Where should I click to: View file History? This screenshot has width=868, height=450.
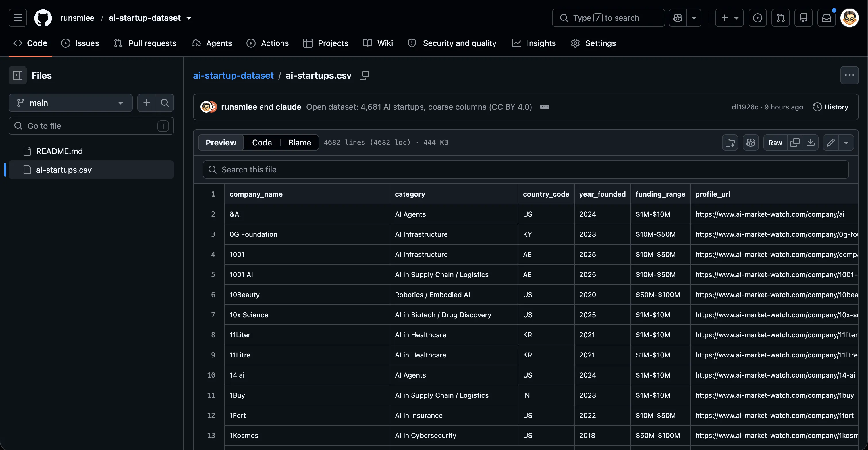pos(830,107)
